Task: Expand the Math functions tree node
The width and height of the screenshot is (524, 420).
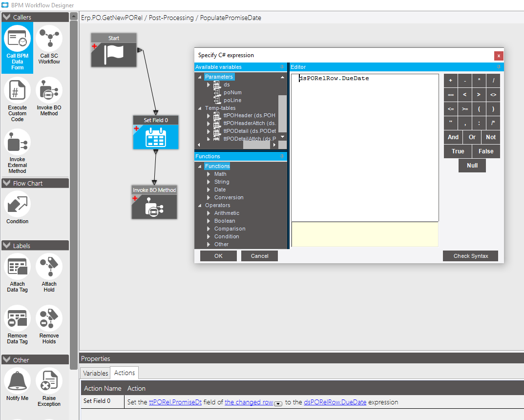Action: [209, 174]
